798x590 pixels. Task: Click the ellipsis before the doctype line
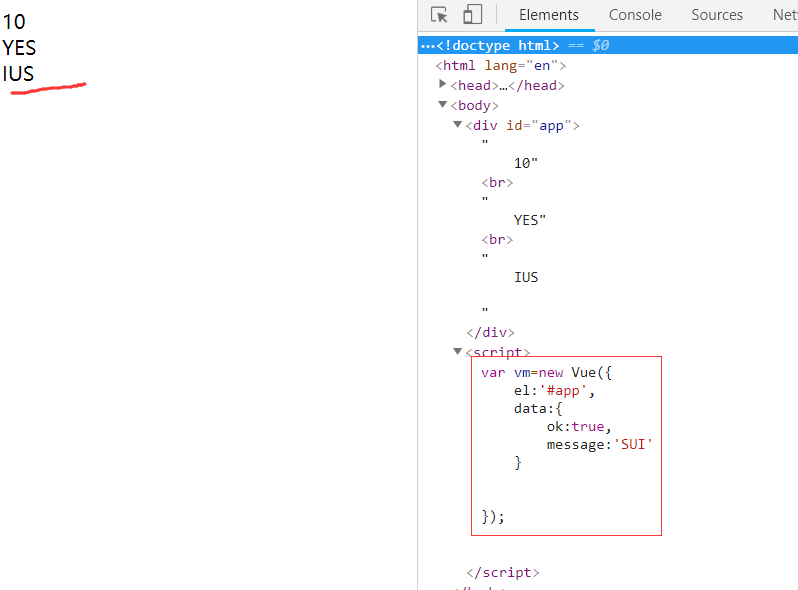[427, 45]
